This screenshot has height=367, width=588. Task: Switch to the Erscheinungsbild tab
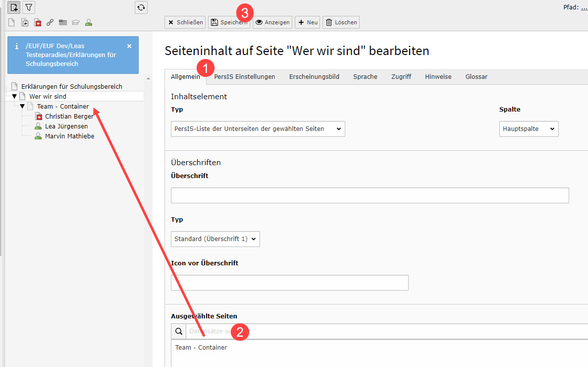pyautogui.click(x=314, y=77)
